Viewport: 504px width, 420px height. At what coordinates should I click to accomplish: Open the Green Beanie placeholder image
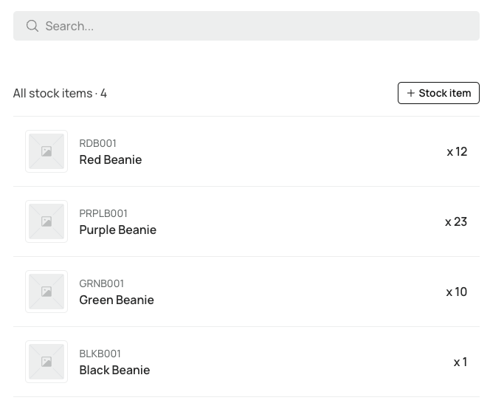(x=46, y=292)
